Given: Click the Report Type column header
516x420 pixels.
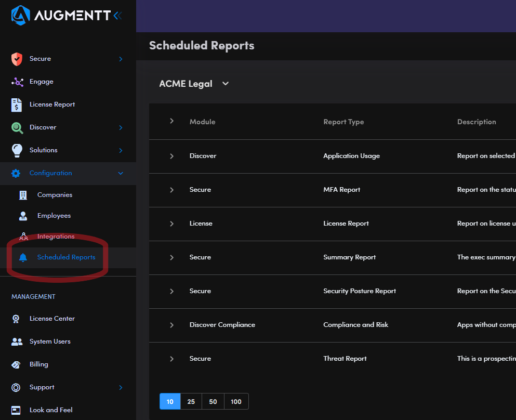Looking at the screenshot, I should (x=343, y=122).
